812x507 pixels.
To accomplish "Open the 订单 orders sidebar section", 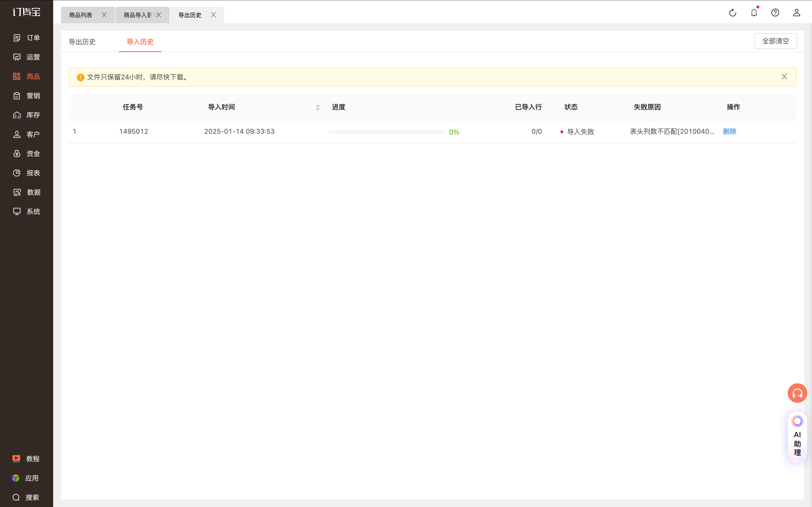I will 27,38.
